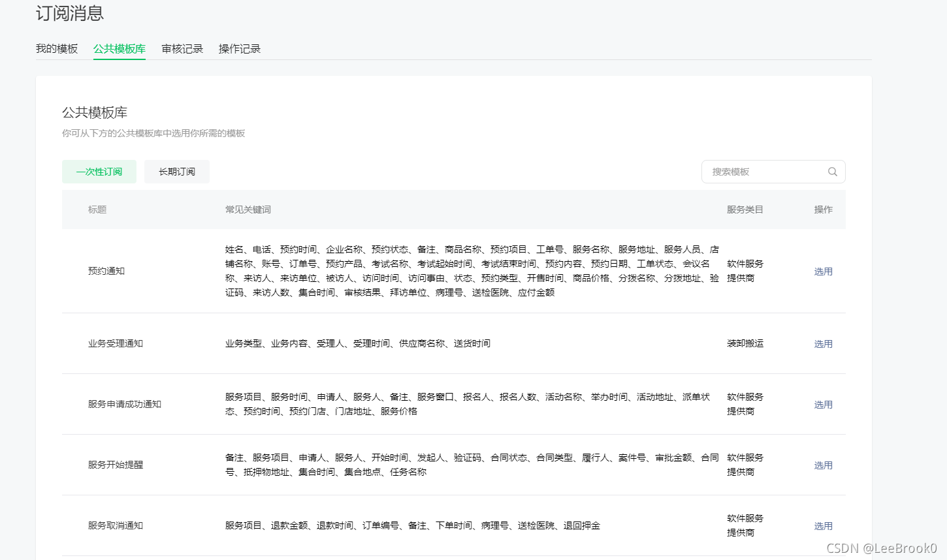The height and width of the screenshot is (560, 947).
Task: Click the 服务取消通知 keywords text
Action: pyautogui.click(x=413, y=525)
